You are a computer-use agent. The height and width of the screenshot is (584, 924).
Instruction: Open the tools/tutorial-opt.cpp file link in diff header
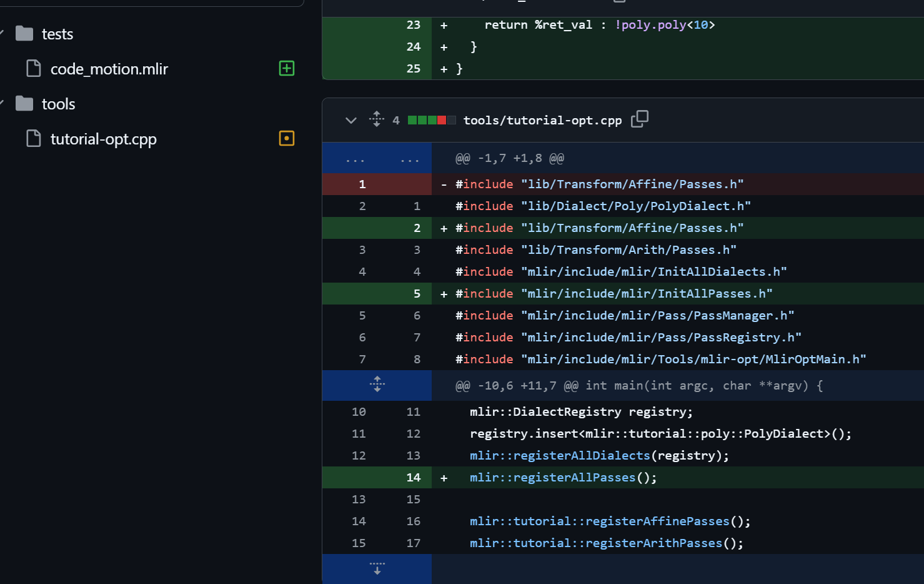[543, 120]
